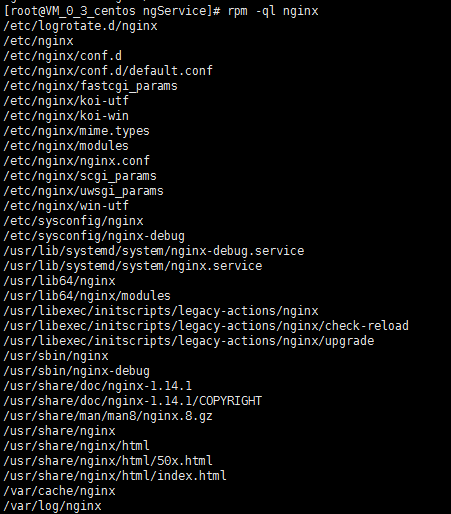Image resolution: width=451 pixels, height=514 pixels.
Task: Click the /usr/sbin/nginx-debug line
Action: pyautogui.click(x=76, y=371)
